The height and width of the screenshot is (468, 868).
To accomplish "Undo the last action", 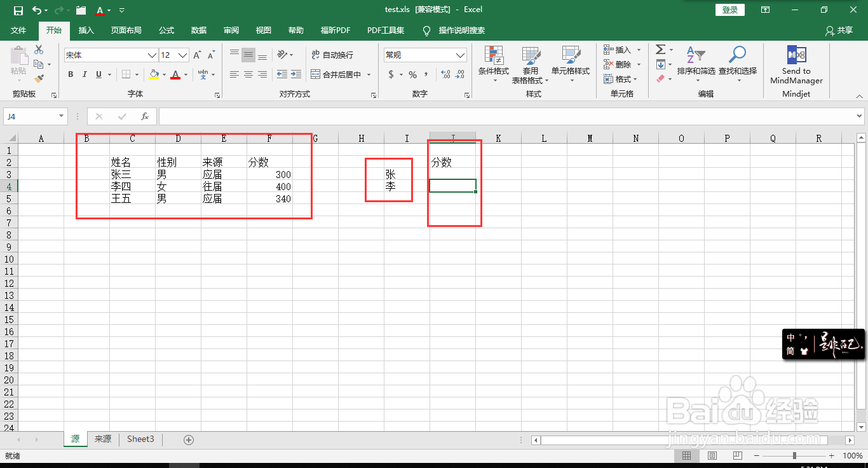I will pos(37,10).
